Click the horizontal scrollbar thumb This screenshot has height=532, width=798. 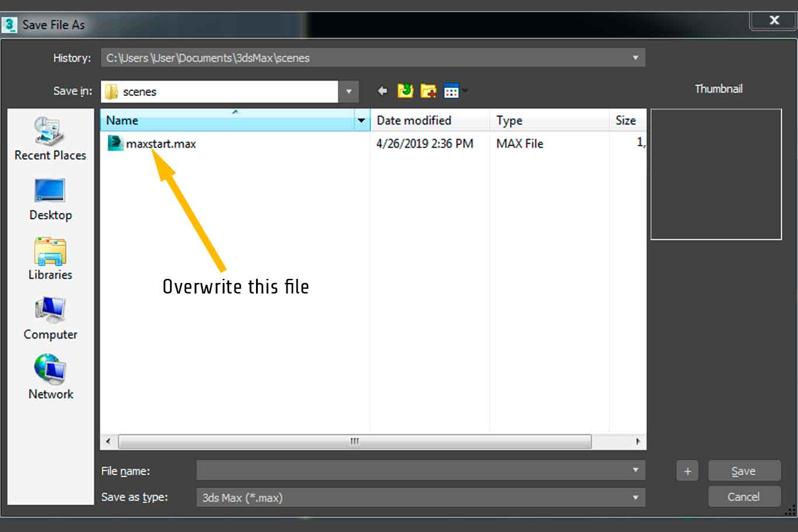coord(354,441)
